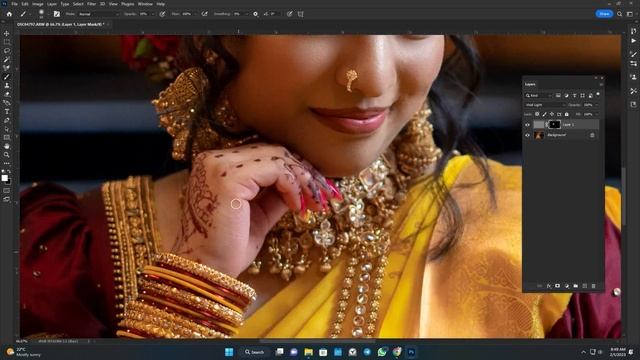Select the Layer 1 mask thumbnail
The width and height of the screenshot is (640, 360).
pos(554,124)
